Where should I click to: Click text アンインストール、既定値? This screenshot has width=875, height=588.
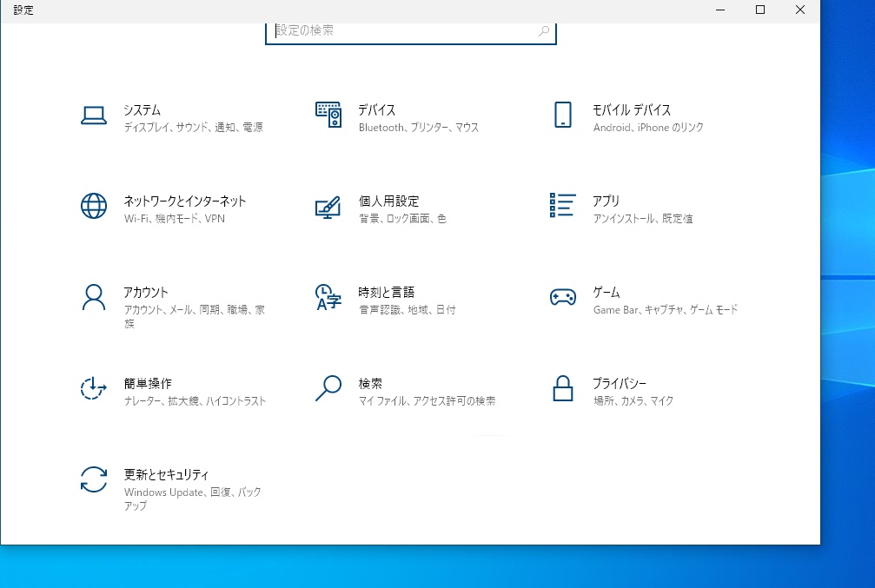643,218
